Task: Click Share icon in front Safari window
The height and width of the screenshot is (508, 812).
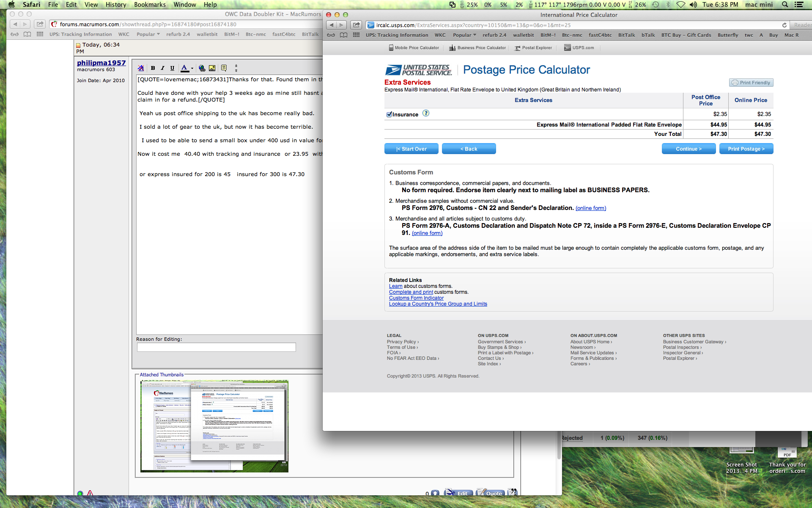Action: tap(357, 25)
